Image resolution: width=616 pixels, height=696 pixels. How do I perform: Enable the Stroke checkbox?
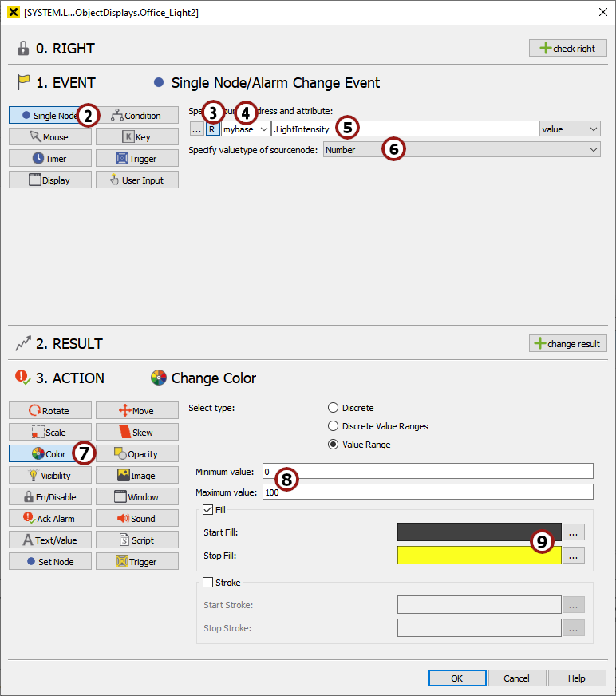tap(208, 583)
